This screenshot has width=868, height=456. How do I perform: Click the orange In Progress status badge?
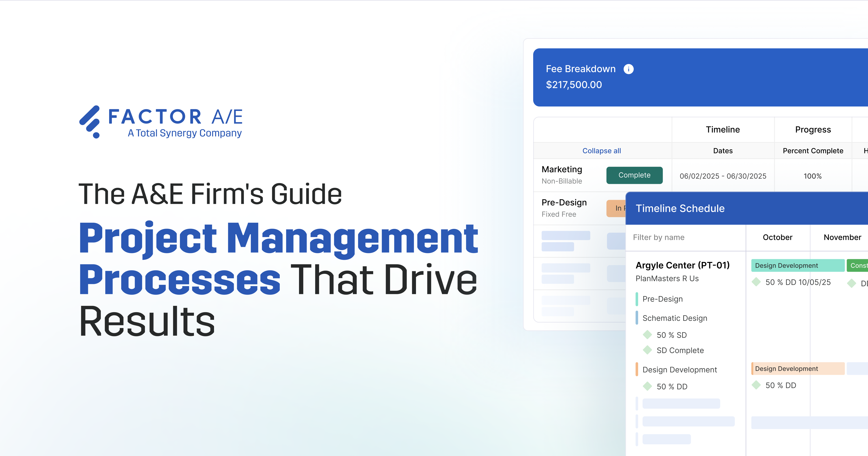click(616, 208)
